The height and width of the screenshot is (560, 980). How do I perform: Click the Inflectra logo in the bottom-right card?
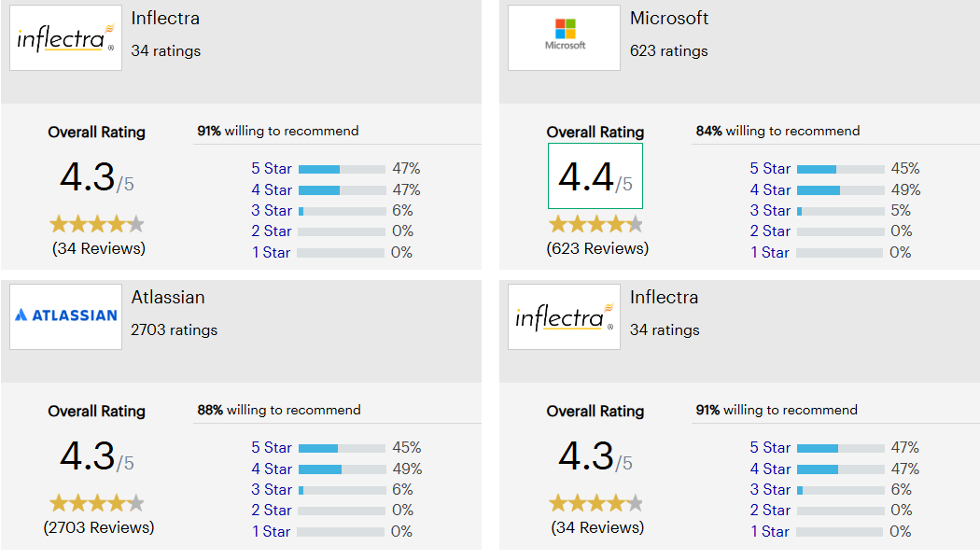pyautogui.click(x=564, y=316)
